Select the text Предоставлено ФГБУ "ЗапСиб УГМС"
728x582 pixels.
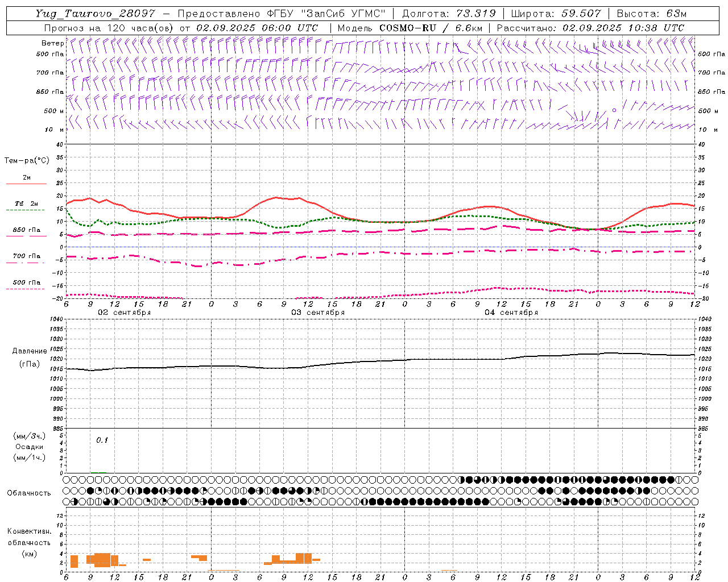(283, 14)
